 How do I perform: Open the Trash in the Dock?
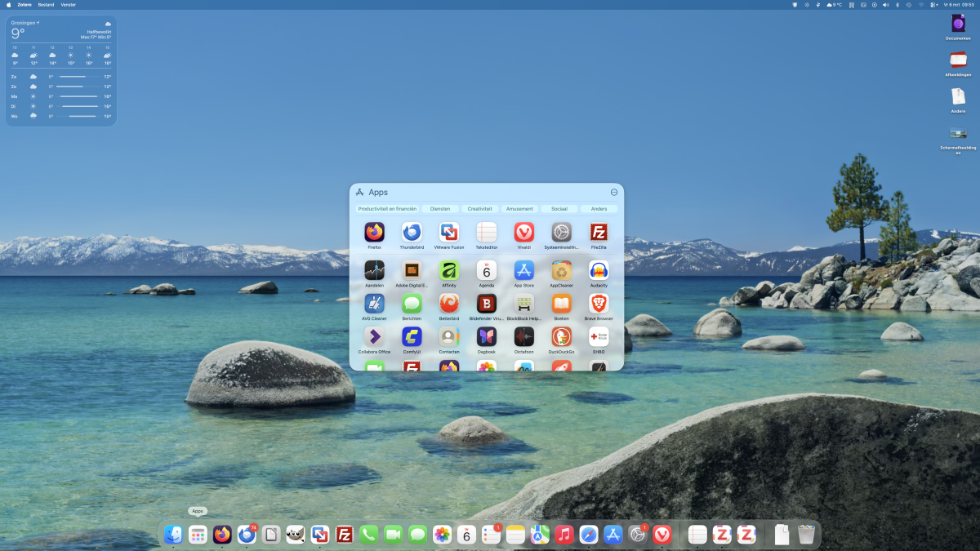click(806, 535)
